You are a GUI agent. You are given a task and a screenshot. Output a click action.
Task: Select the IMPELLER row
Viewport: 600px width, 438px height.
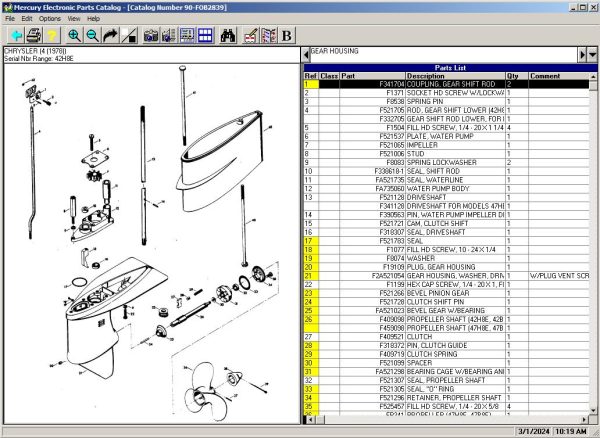(x=447, y=145)
